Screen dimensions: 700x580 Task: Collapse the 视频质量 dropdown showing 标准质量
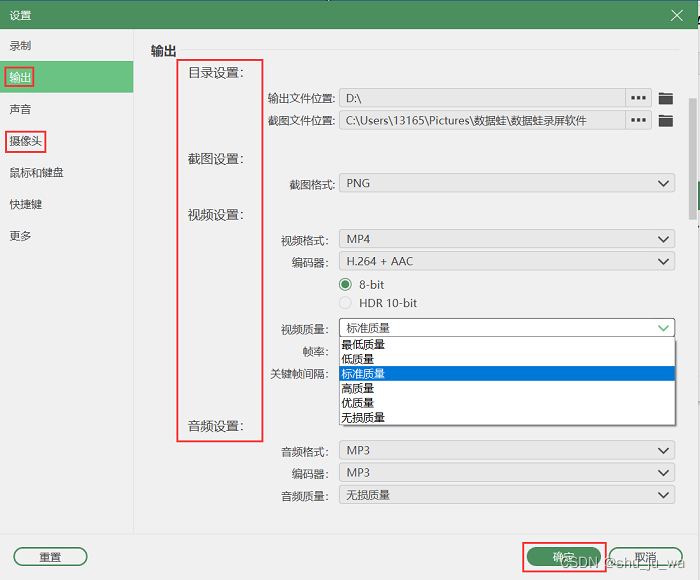[x=507, y=328]
